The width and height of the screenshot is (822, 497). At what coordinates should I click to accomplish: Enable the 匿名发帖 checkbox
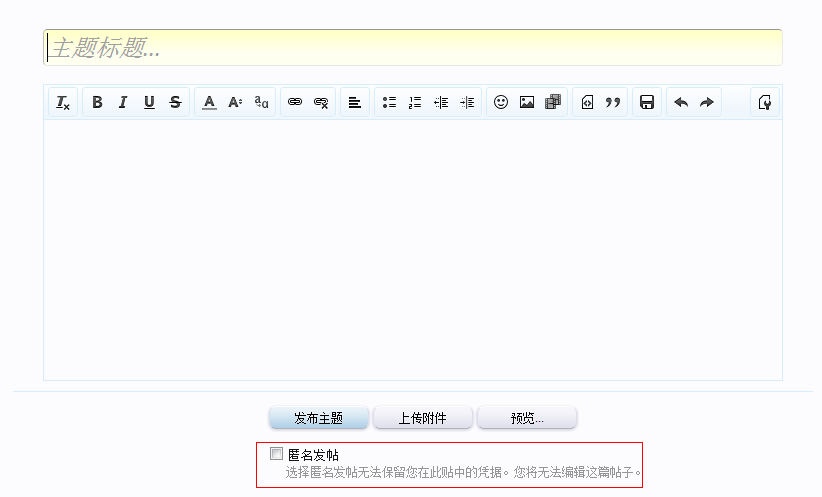click(x=277, y=454)
